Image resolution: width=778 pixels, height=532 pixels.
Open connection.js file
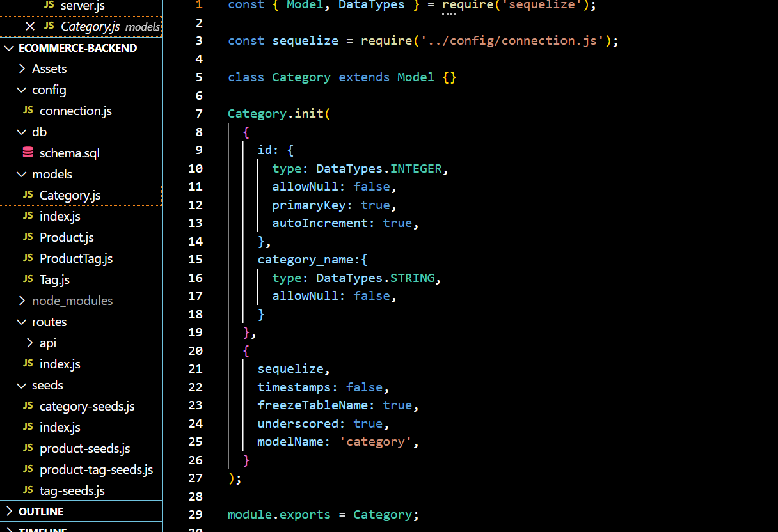click(75, 111)
